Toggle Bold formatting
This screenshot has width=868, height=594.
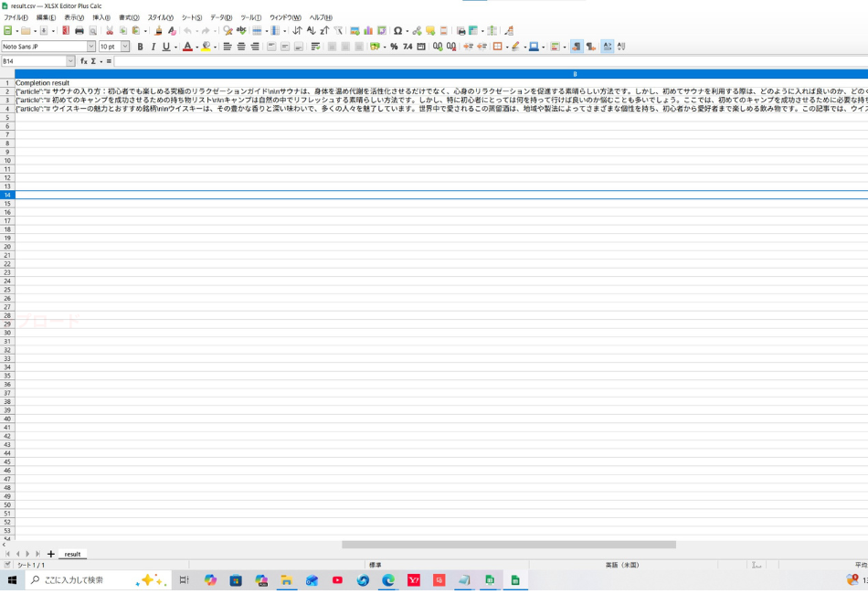140,47
